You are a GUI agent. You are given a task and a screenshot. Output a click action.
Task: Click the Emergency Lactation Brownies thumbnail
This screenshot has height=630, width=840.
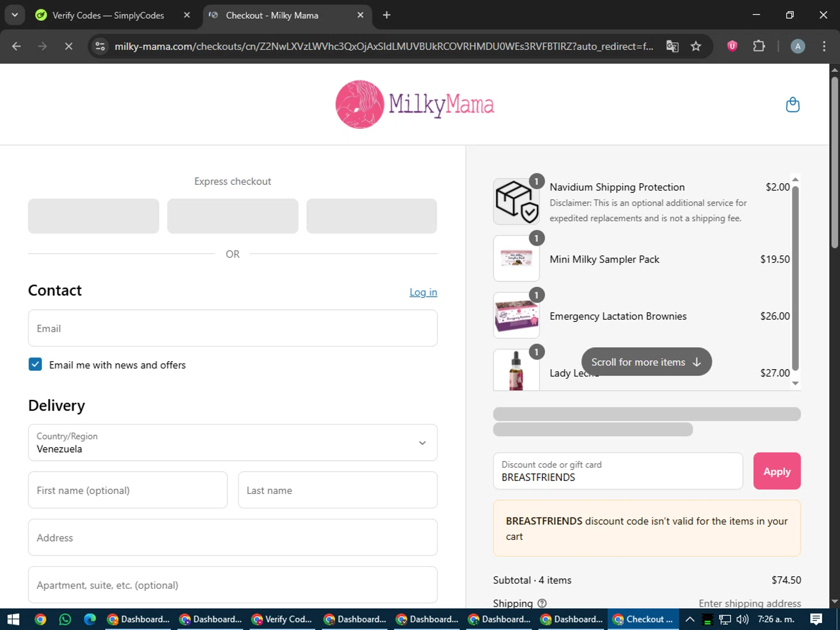[x=516, y=315]
